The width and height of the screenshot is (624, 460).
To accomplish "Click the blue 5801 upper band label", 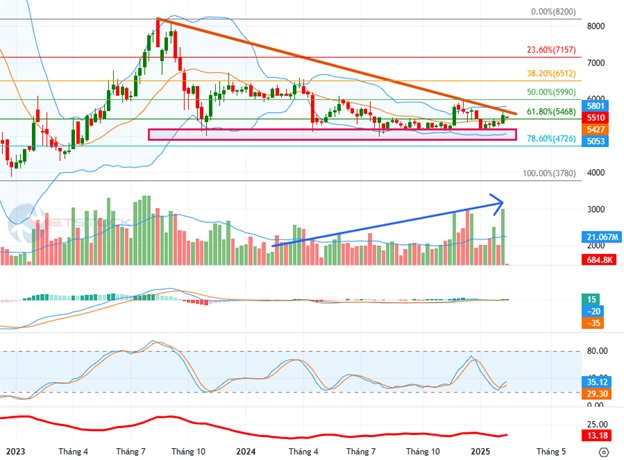I will point(594,105).
